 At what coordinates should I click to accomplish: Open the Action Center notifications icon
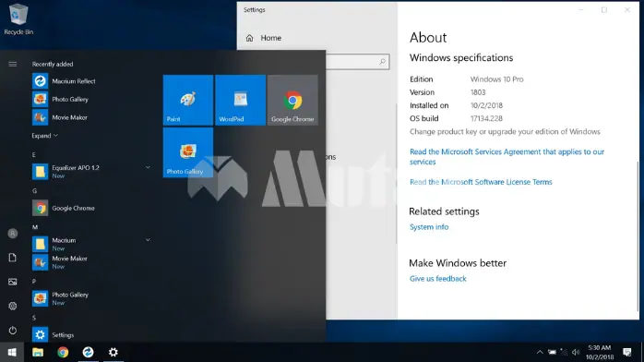(627, 352)
